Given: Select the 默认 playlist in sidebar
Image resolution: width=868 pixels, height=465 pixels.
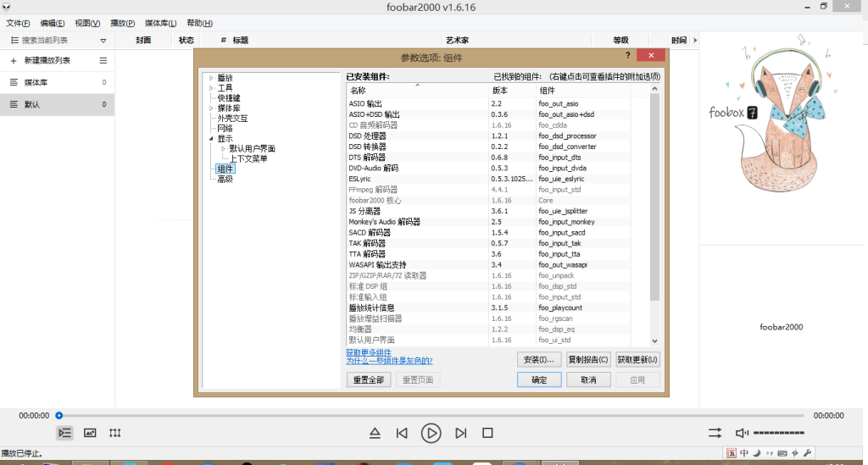Looking at the screenshot, I should (x=57, y=104).
